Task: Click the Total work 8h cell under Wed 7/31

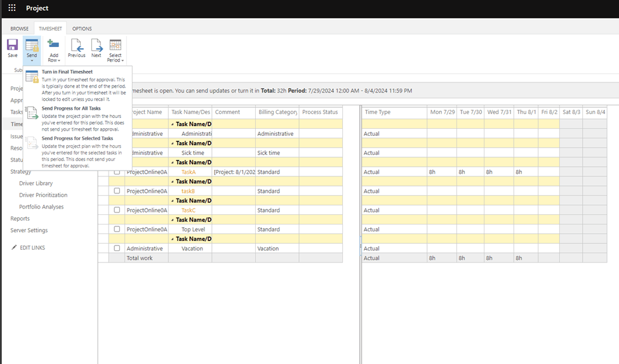Action: point(499,258)
